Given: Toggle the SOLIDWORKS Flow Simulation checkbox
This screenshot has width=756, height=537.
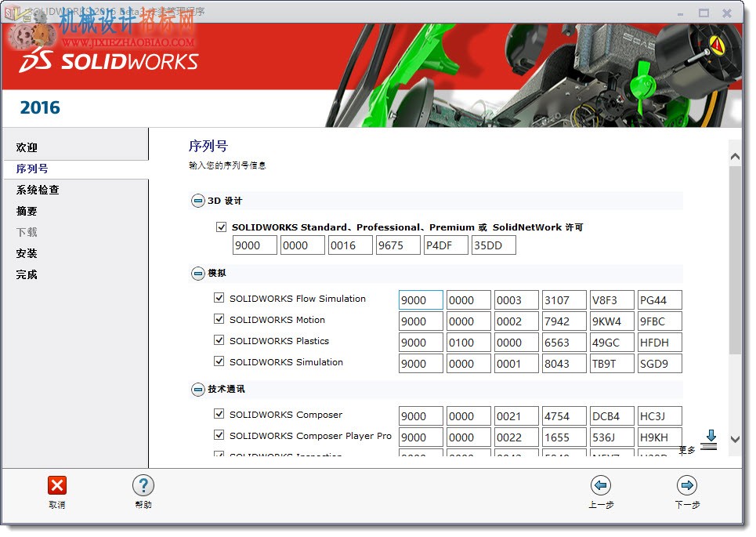Looking at the screenshot, I should pyautogui.click(x=219, y=298).
